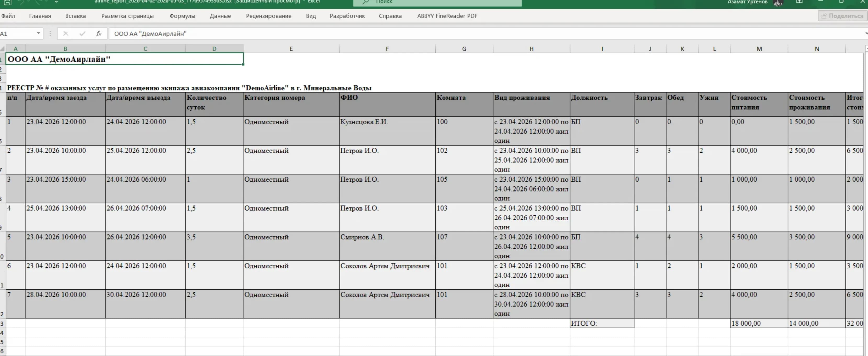The image size is (868, 356).
Task: Select the 5 500,00 meal cost cell
Action: [759, 246]
